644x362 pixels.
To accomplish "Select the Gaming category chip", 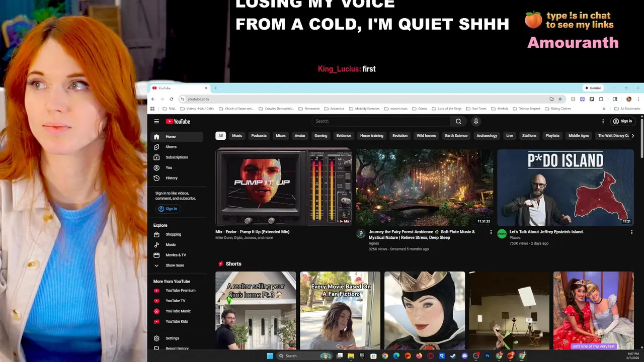I will tap(321, 136).
